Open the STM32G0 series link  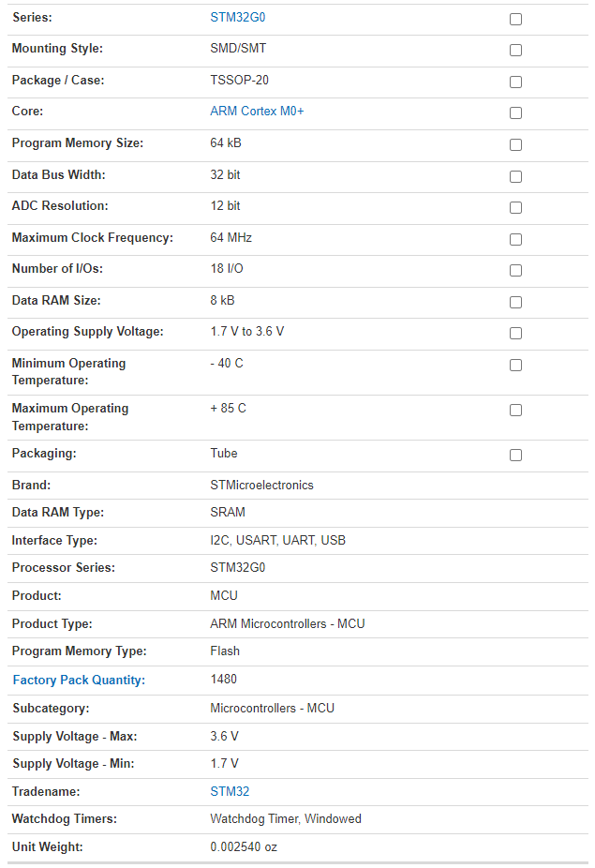point(238,18)
